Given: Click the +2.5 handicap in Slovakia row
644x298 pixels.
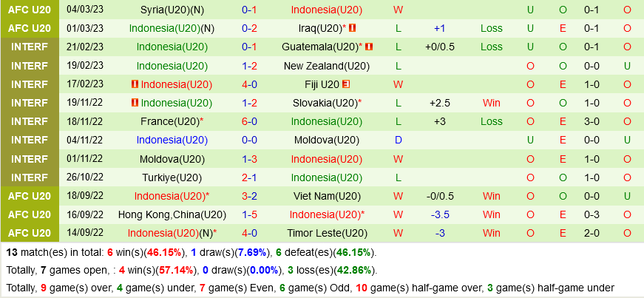Looking at the screenshot, I should tap(439, 103).
